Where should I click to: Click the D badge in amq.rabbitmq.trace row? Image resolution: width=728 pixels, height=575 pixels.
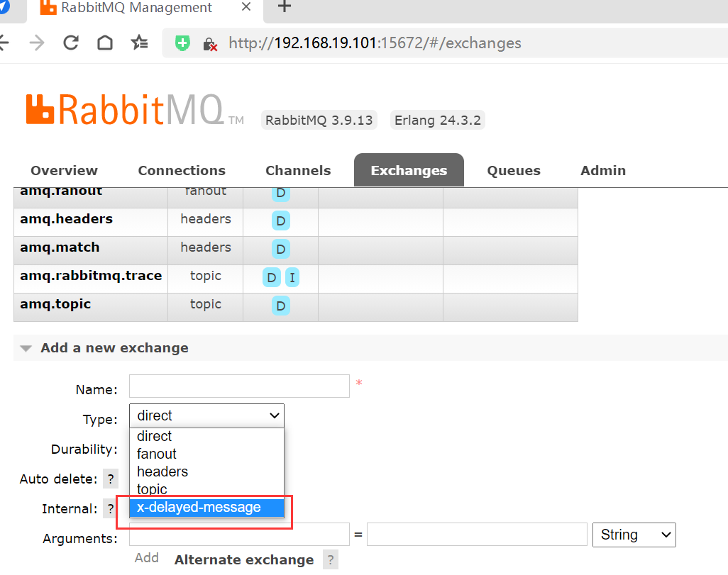pos(272,277)
